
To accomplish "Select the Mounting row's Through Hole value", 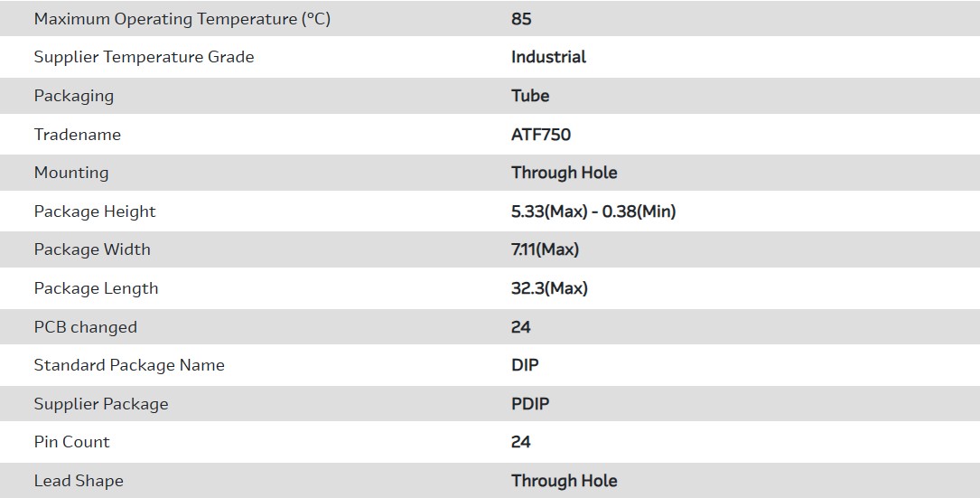I will [x=565, y=173].
